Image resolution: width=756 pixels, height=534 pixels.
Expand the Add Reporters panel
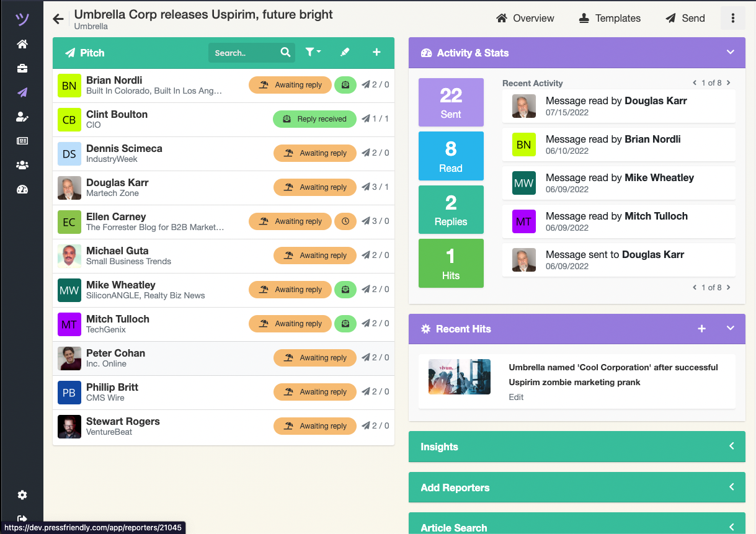[x=731, y=487]
